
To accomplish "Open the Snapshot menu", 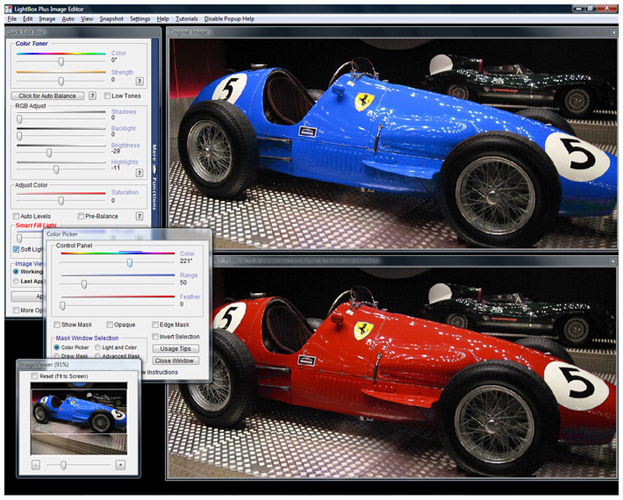I will point(111,19).
